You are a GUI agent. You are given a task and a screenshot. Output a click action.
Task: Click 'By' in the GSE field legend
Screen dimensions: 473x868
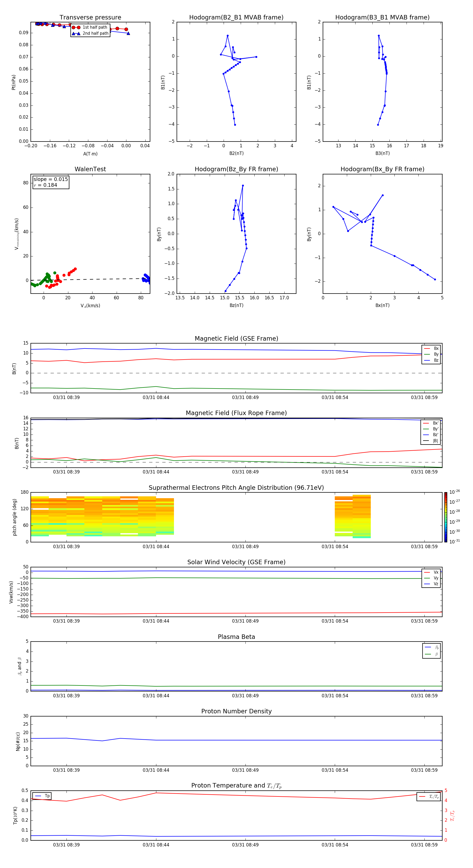click(x=436, y=355)
